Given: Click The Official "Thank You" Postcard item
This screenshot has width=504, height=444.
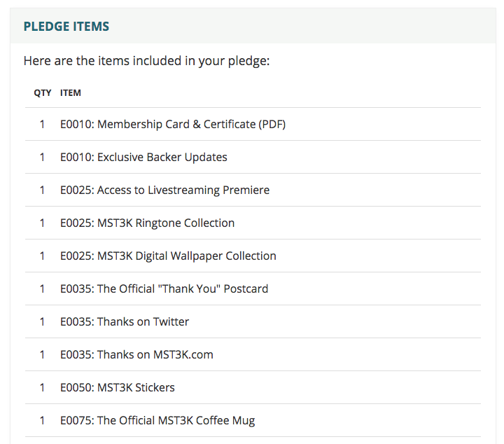Looking at the screenshot, I should coord(164,289).
